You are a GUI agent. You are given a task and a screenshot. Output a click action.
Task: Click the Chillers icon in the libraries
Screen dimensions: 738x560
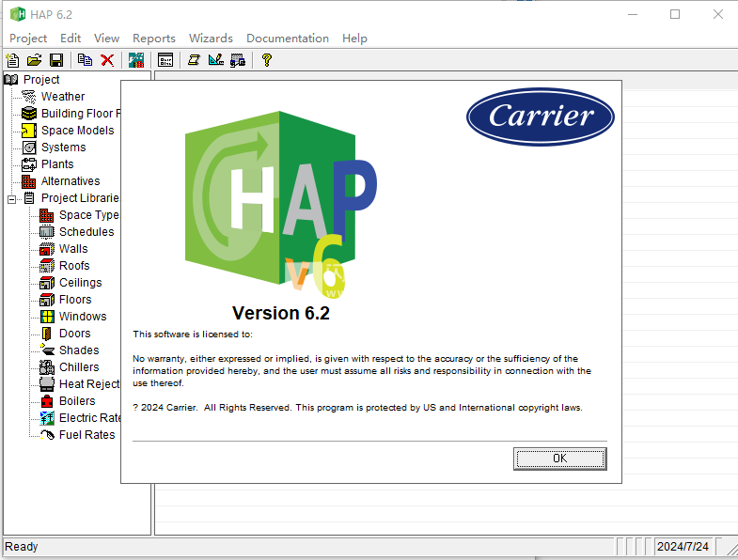47,367
